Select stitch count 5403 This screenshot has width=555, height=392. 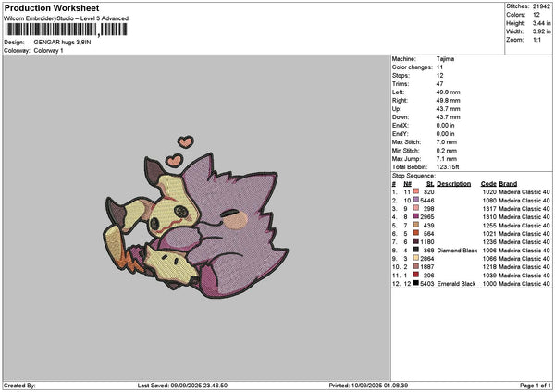point(427,284)
